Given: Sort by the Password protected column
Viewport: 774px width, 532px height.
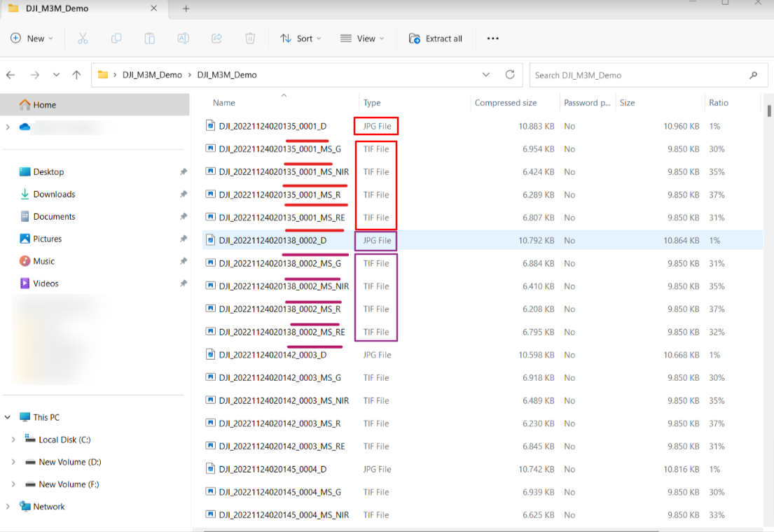Looking at the screenshot, I should point(587,103).
